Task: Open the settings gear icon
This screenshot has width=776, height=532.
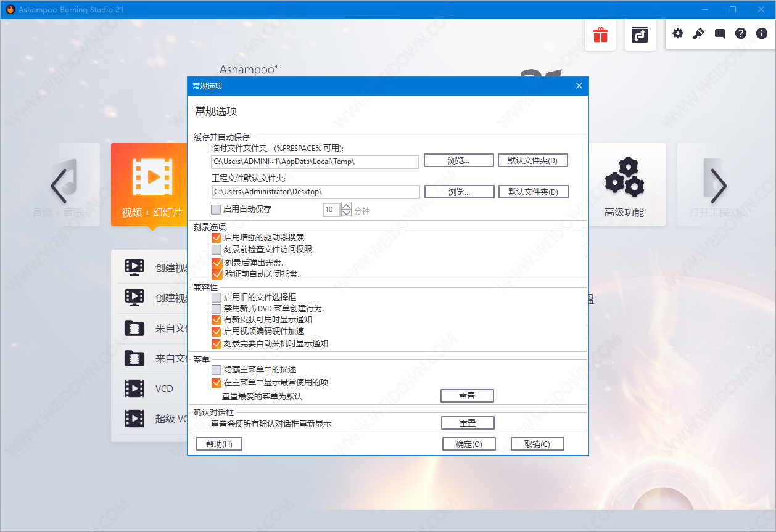Action: (x=677, y=34)
